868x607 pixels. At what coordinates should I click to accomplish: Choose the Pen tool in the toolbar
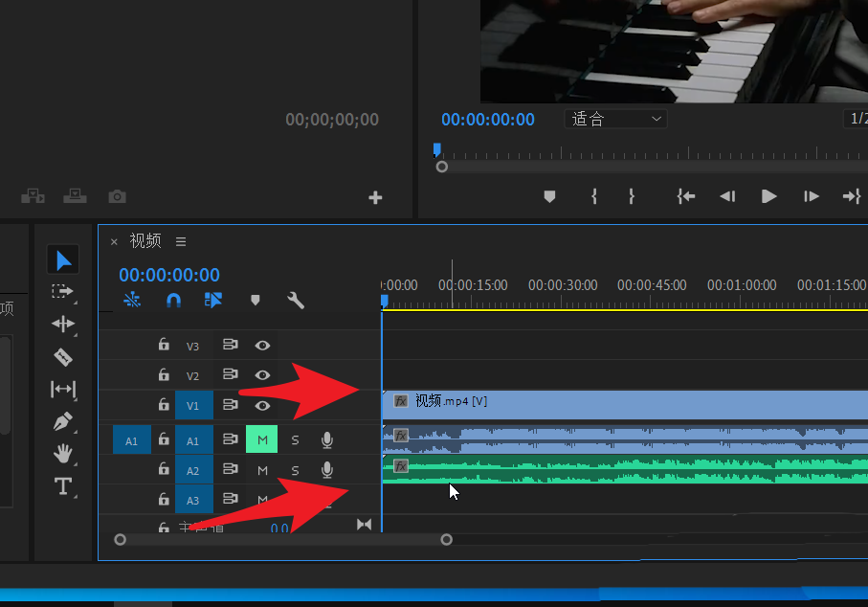click(x=63, y=422)
